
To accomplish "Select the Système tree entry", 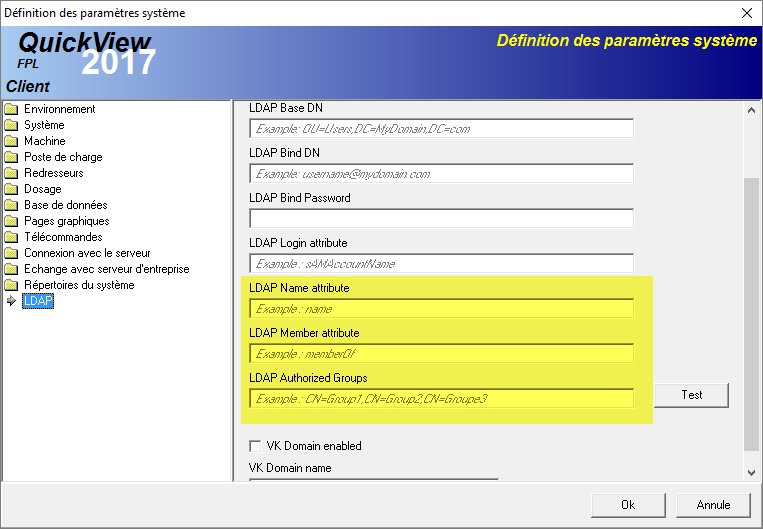I will [x=44, y=125].
